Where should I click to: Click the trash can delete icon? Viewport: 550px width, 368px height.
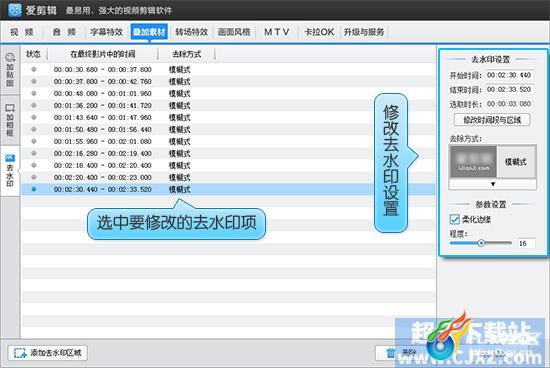390,353
